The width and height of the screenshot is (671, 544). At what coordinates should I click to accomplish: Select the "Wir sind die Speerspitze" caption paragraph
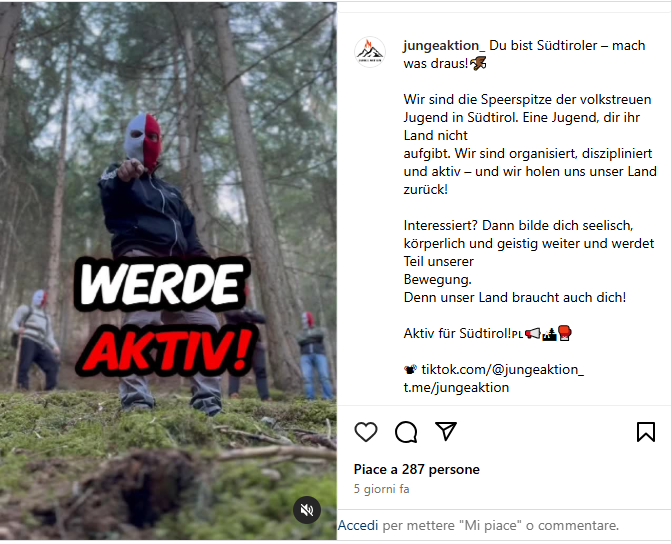pyautogui.click(x=530, y=144)
